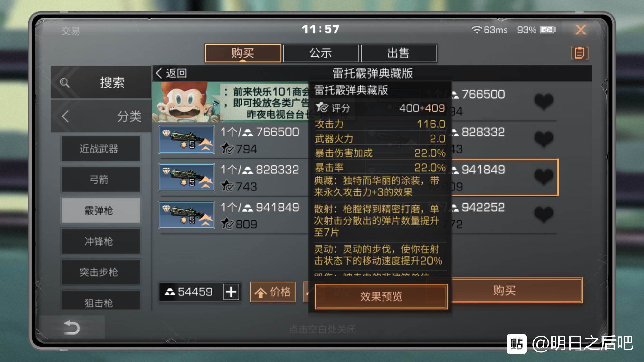This screenshot has width=644, height=362.
Task: Favorite the 941849 listing heart
Action: [544, 177]
